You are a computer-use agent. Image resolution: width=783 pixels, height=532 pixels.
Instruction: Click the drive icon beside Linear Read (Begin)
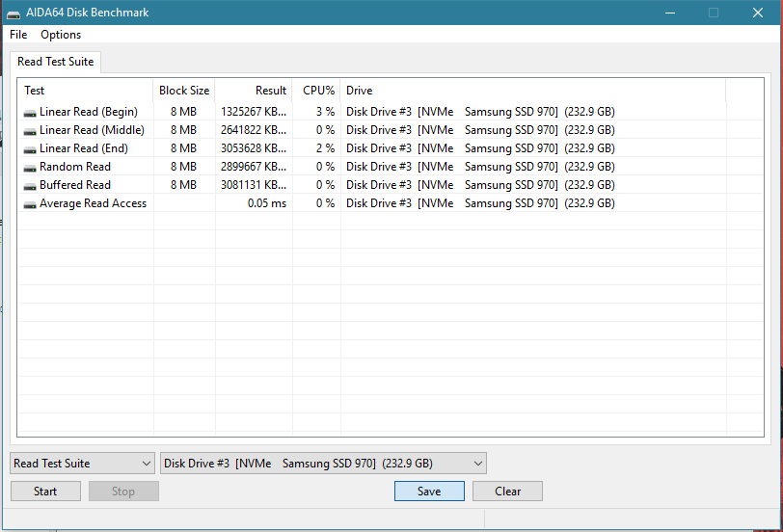point(30,114)
